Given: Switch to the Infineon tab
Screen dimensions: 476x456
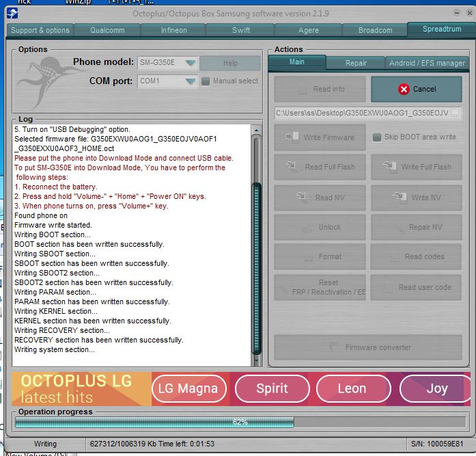Looking at the screenshot, I should tap(173, 30).
